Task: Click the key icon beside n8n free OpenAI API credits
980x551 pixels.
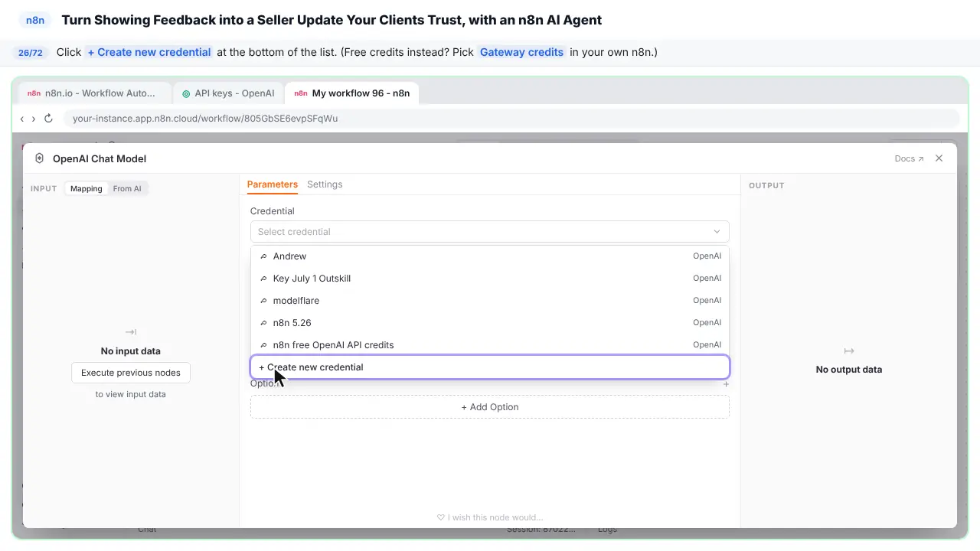Action: 264,345
